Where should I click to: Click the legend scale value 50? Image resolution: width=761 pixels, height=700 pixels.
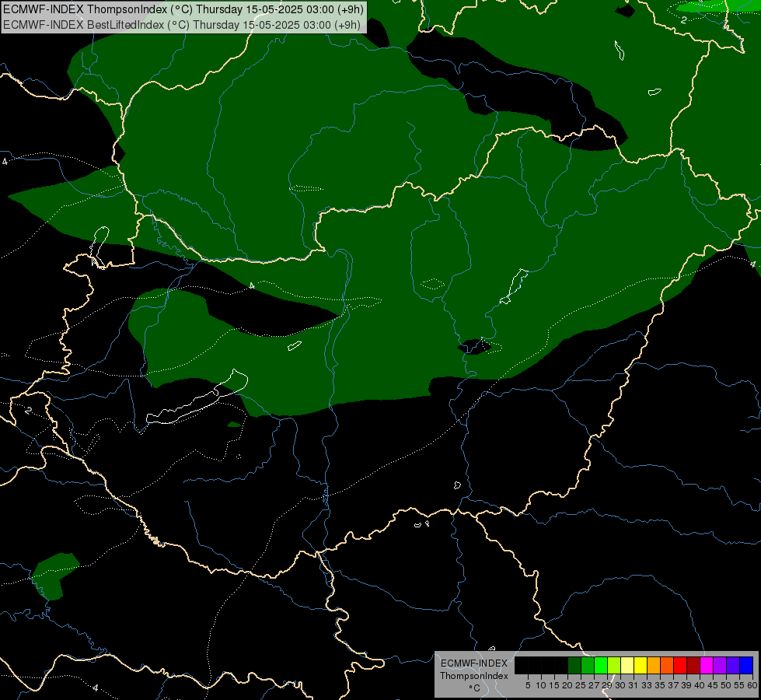tap(726, 685)
